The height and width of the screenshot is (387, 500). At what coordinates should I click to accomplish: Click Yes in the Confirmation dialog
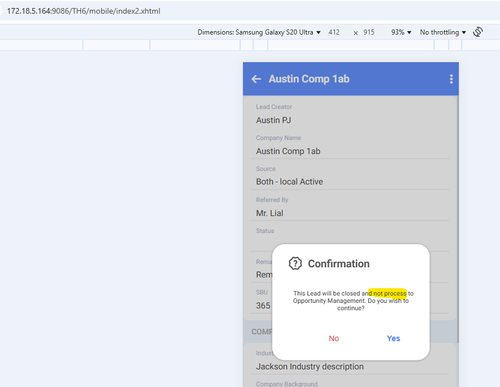(x=393, y=338)
